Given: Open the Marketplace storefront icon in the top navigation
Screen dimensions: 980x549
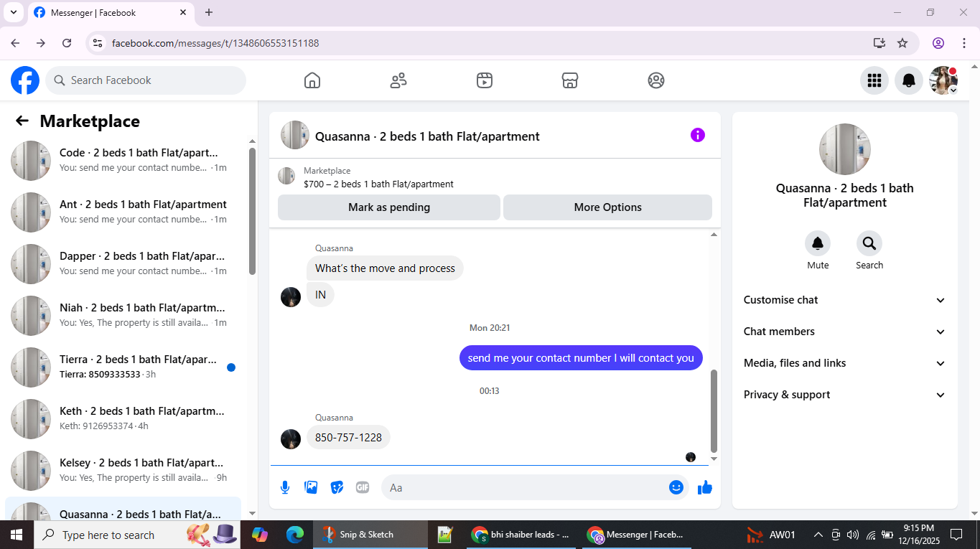Looking at the screenshot, I should click(x=570, y=80).
